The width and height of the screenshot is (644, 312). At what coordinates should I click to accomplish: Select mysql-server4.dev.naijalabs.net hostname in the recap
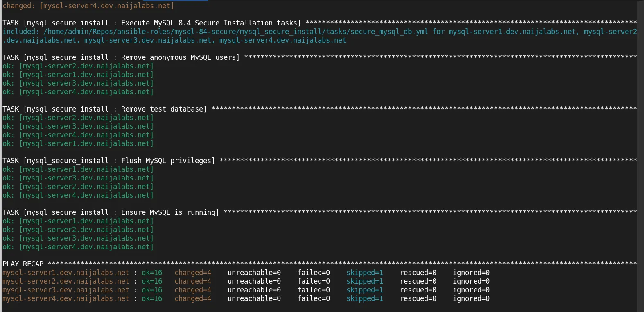(x=66, y=298)
